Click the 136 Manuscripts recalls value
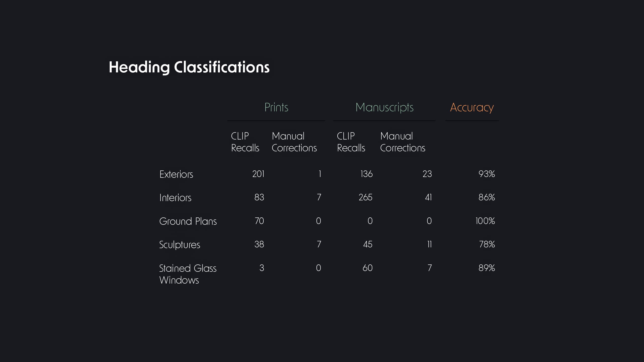The image size is (644, 362). point(367,174)
